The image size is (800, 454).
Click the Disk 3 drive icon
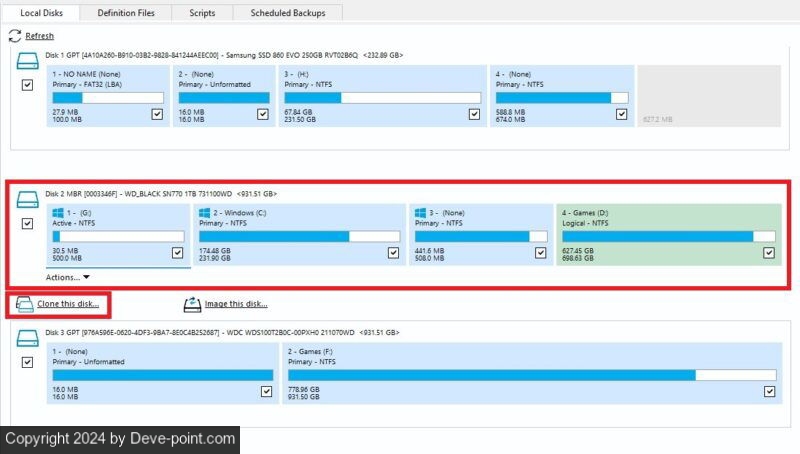click(29, 339)
